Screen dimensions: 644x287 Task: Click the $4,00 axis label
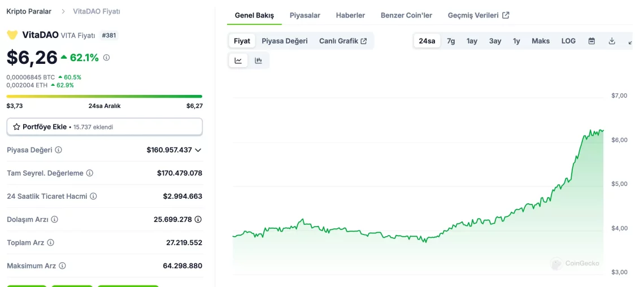[619, 228]
